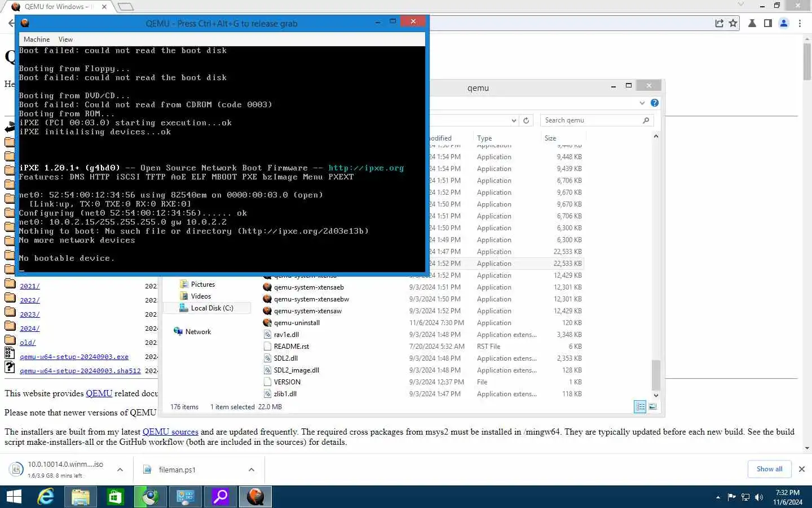The width and height of the screenshot is (812, 508).
Task: Select the zlib1.dll file
Action: point(285,394)
